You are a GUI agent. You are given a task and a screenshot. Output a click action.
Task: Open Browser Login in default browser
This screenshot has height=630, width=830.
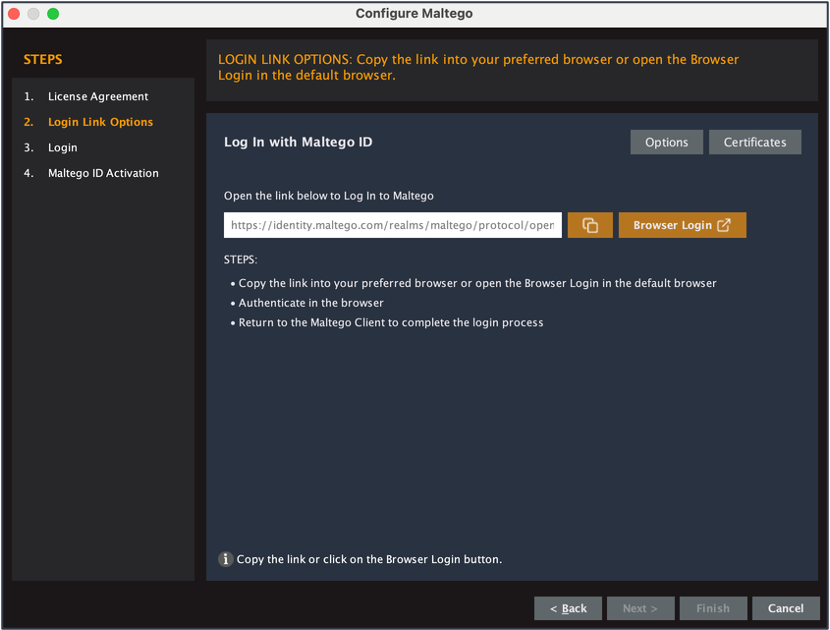[x=682, y=225]
